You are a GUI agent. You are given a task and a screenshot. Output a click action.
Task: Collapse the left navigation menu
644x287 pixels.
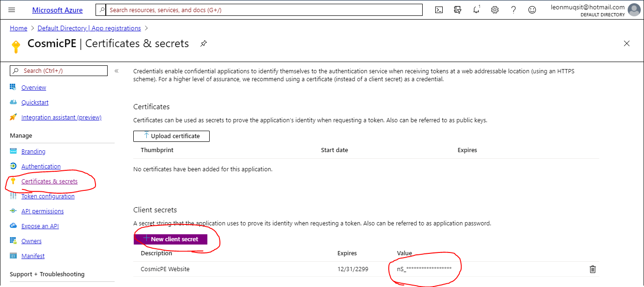coord(116,71)
